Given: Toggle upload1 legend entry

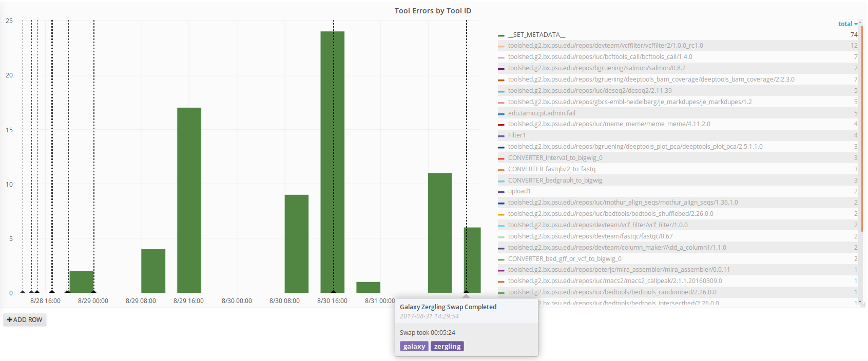Looking at the screenshot, I should [x=519, y=191].
